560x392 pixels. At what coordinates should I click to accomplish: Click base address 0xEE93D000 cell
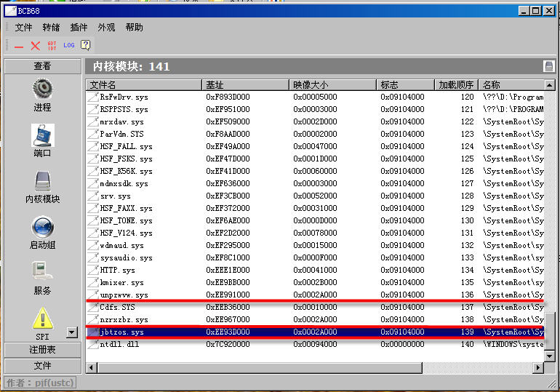coord(228,332)
